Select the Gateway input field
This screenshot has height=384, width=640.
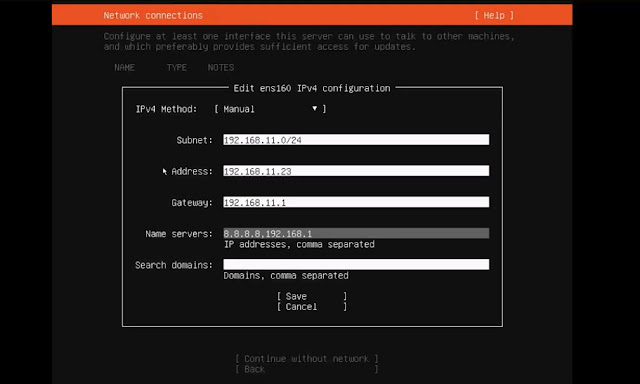coord(356,202)
